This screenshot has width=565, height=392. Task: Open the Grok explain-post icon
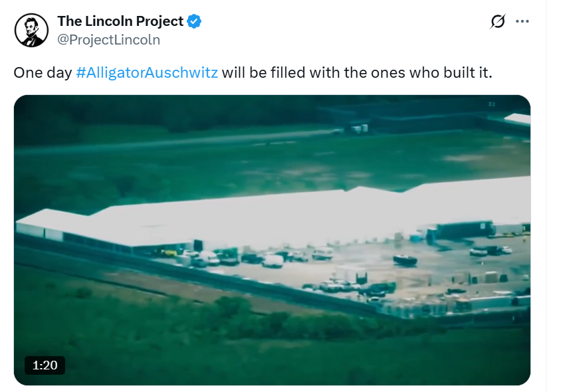pos(498,21)
